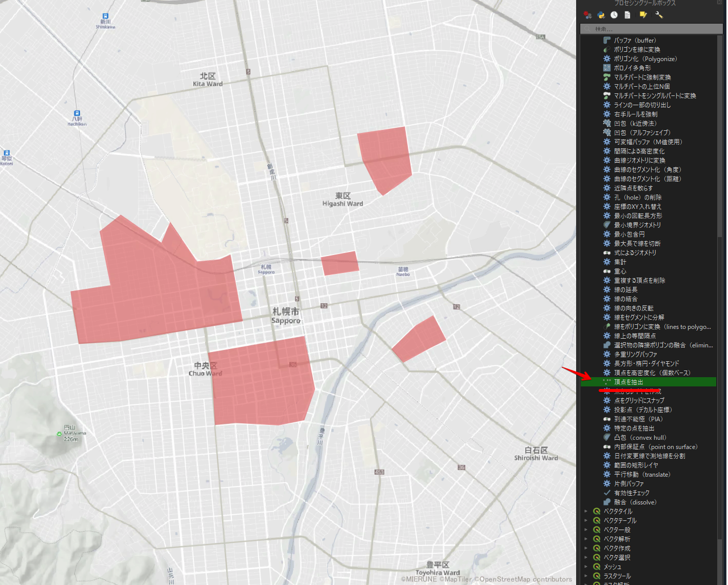Select 長方形・楕円・ダイヤモンド algorithm
The image size is (728, 585).
pos(646,364)
